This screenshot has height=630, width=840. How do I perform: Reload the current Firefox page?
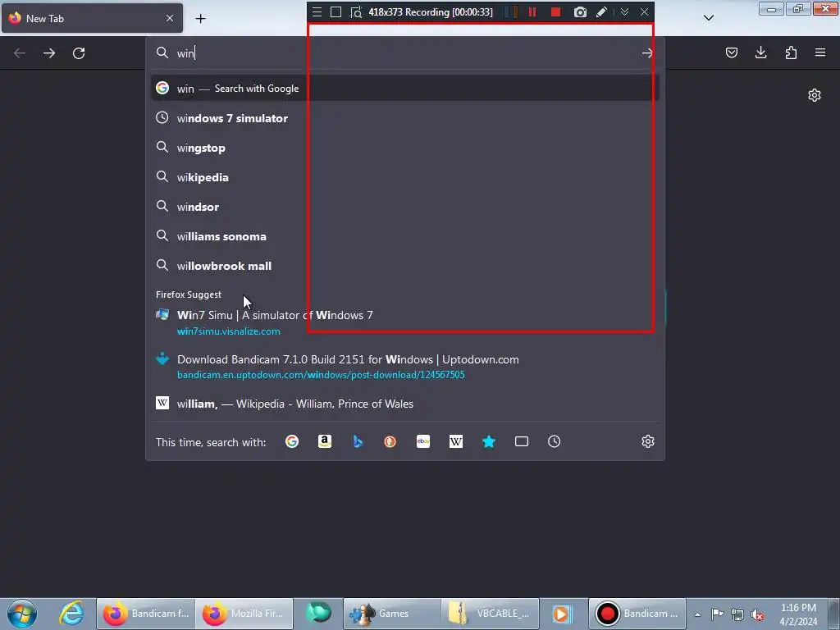click(x=79, y=53)
